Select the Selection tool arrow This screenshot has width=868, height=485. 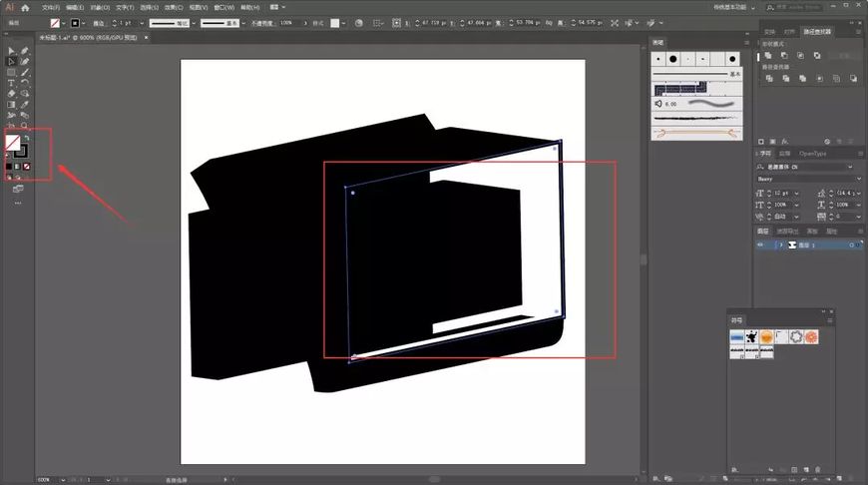11,51
